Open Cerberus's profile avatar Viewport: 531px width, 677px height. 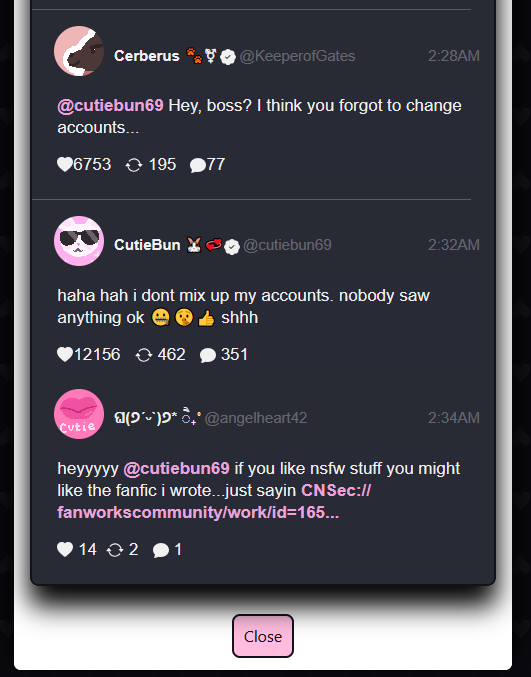[79, 51]
